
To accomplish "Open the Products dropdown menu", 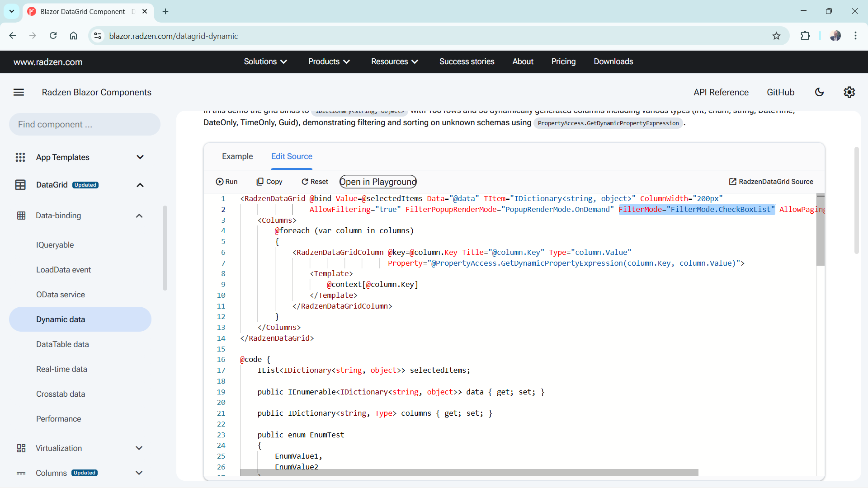I will pyautogui.click(x=329, y=61).
